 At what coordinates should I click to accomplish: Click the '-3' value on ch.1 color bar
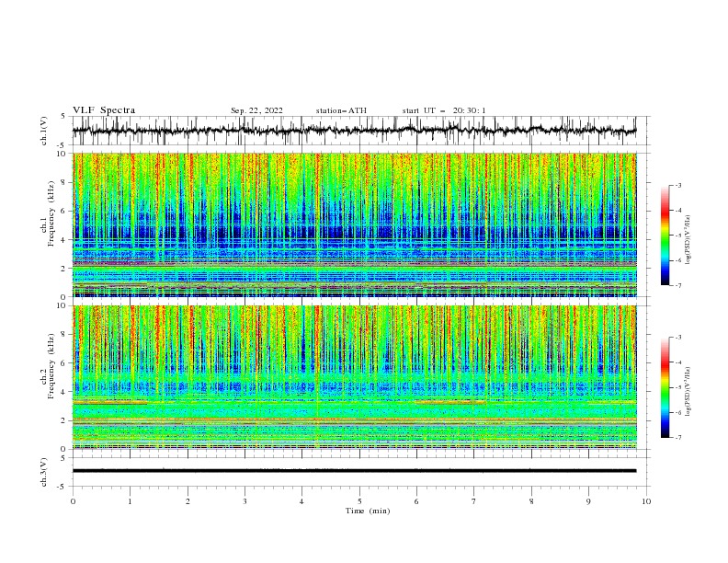(677, 185)
